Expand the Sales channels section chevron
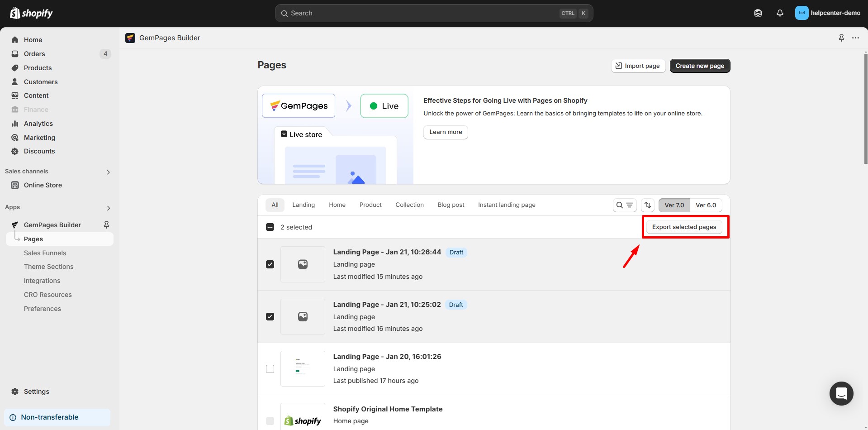The height and width of the screenshot is (430, 868). (x=108, y=172)
